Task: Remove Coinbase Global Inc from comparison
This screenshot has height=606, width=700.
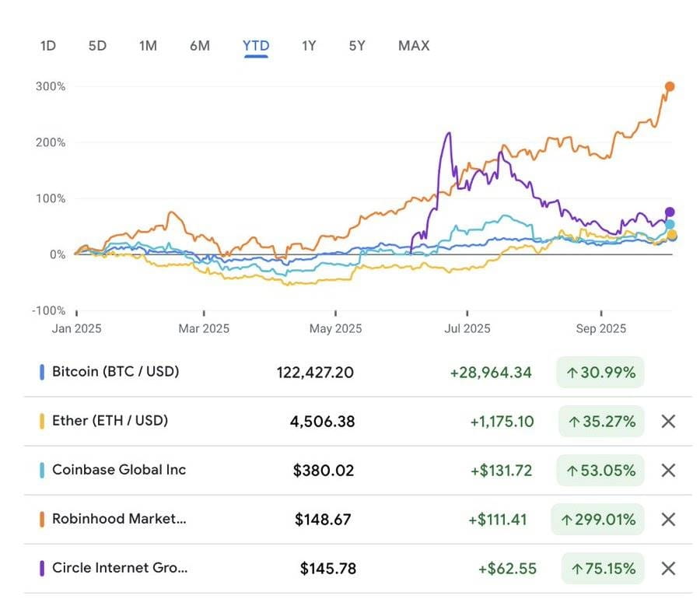Action: (x=667, y=471)
